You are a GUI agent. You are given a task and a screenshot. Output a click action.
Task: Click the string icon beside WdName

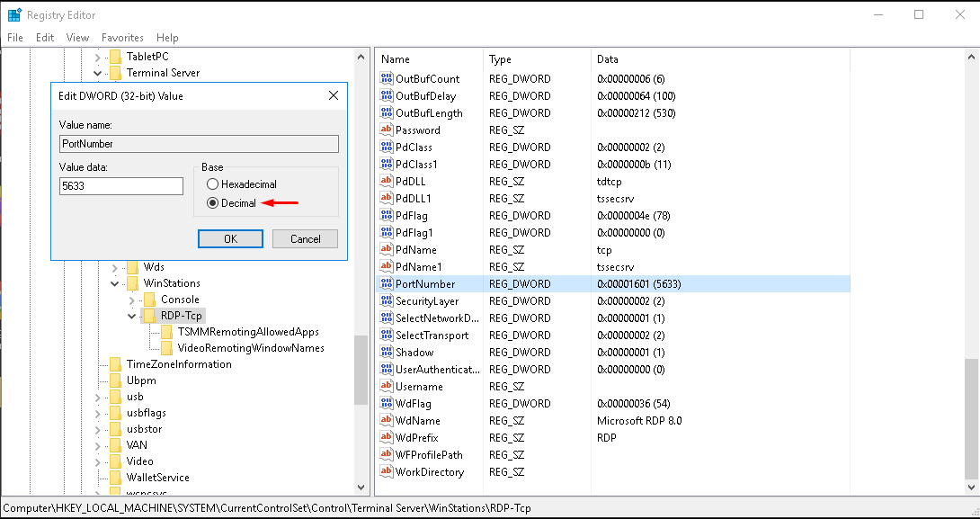(x=387, y=421)
